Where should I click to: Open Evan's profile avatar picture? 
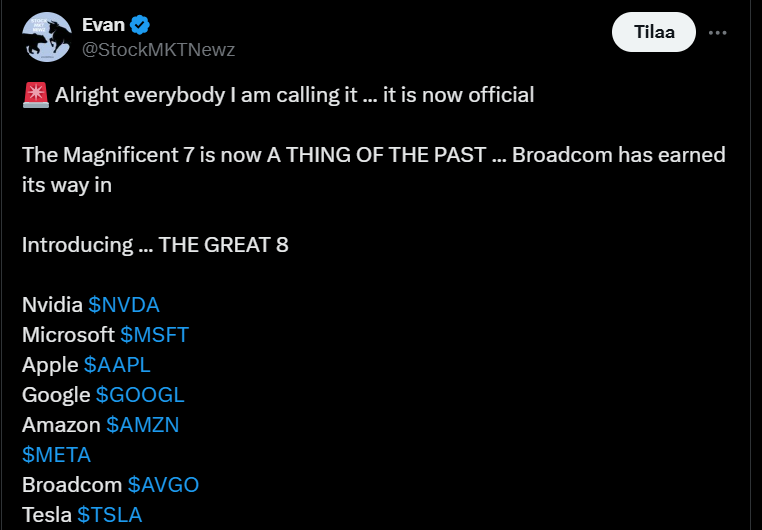click(x=43, y=36)
